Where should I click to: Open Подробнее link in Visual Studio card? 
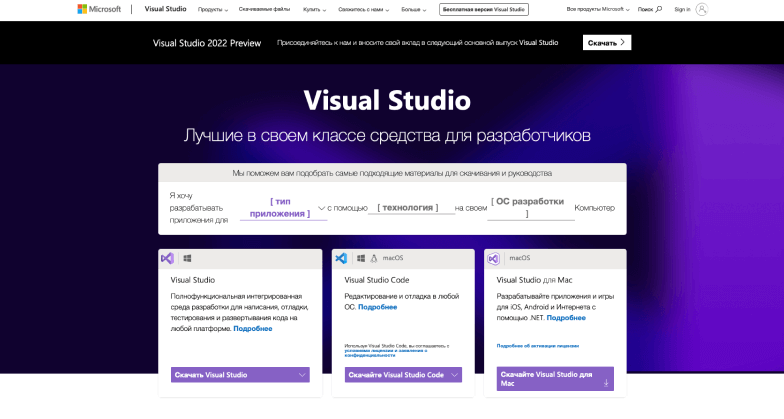(252, 328)
